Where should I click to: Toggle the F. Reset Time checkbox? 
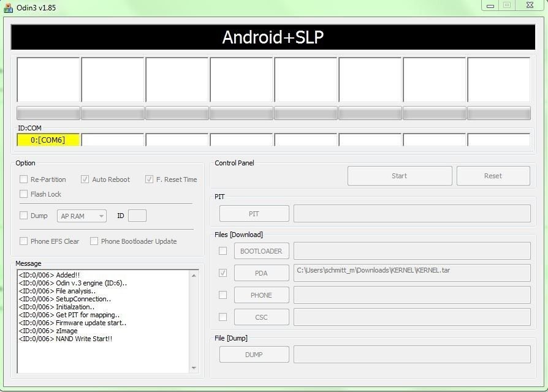[149, 179]
